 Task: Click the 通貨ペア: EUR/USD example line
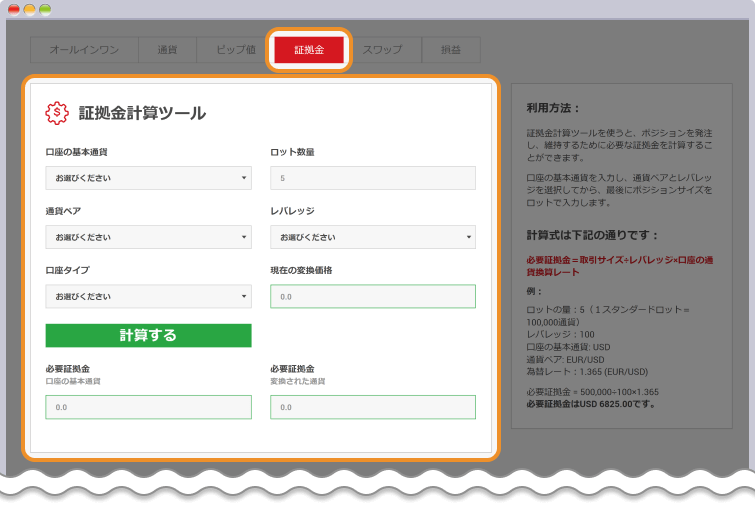coord(565,360)
